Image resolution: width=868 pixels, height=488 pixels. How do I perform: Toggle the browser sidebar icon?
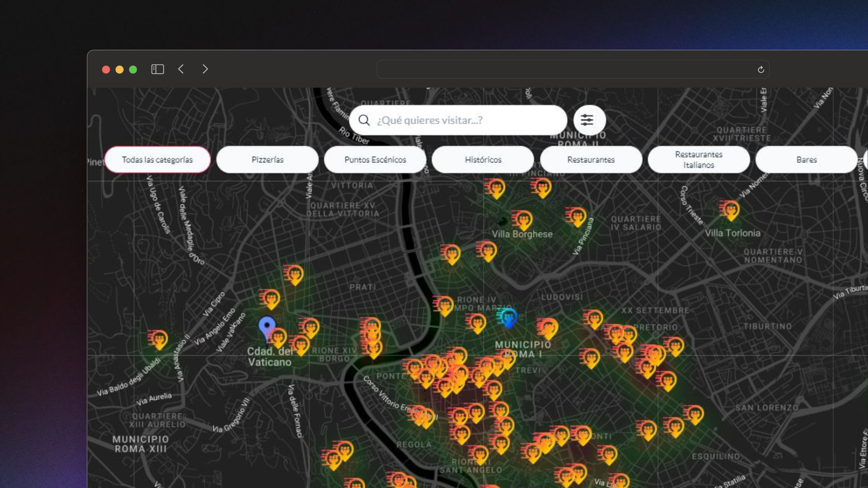coord(157,69)
